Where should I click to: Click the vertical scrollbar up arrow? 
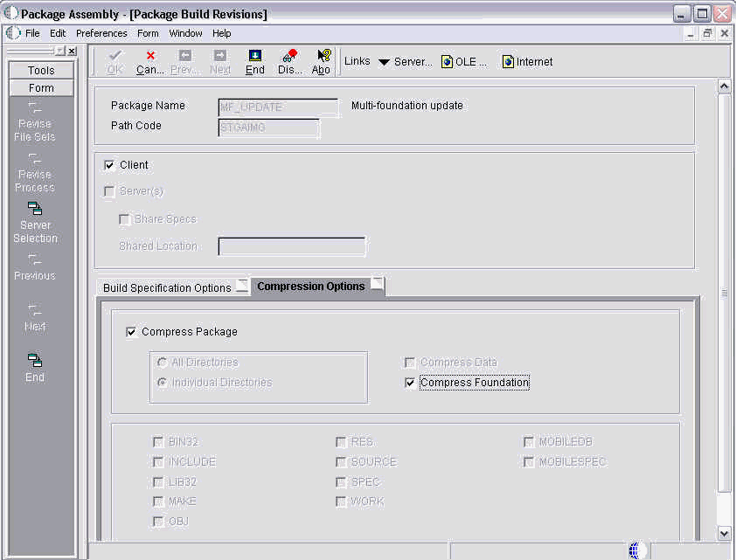(724, 86)
